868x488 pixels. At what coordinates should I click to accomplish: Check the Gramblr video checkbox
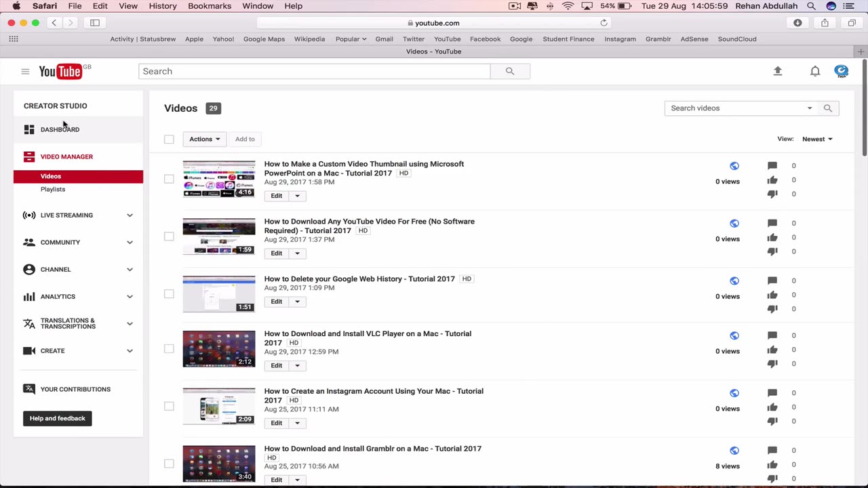point(169,464)
